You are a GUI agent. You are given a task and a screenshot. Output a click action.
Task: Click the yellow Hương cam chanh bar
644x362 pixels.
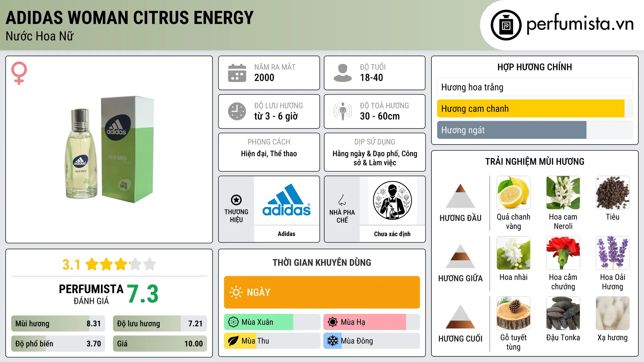535,109
